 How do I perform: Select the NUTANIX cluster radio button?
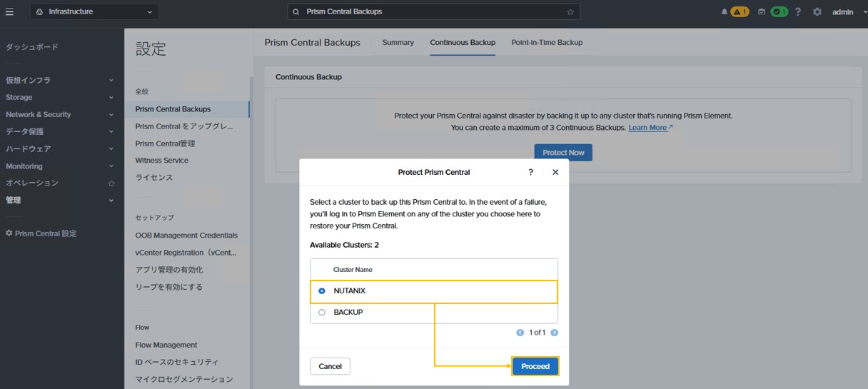[322, 291]
